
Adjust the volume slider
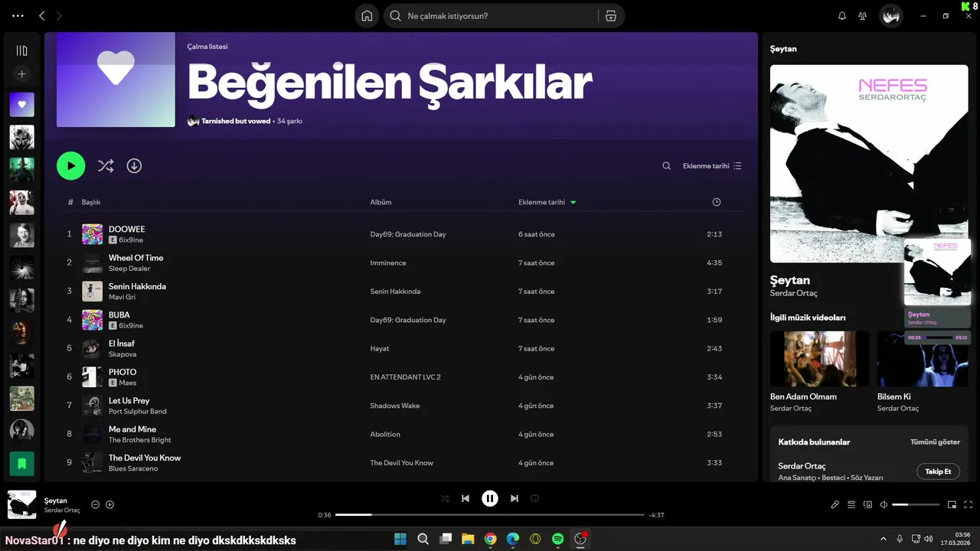pos(916,504)
